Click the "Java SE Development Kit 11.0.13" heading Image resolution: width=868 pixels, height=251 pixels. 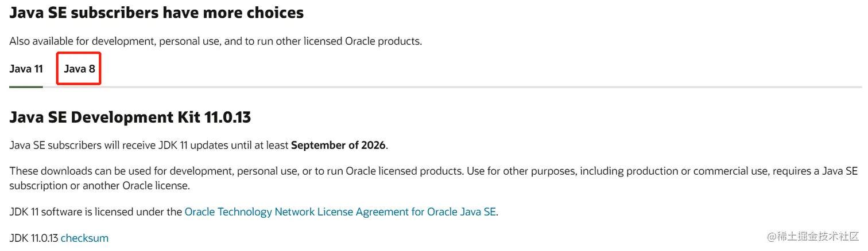pyautogui.click(x=130, y=117)
